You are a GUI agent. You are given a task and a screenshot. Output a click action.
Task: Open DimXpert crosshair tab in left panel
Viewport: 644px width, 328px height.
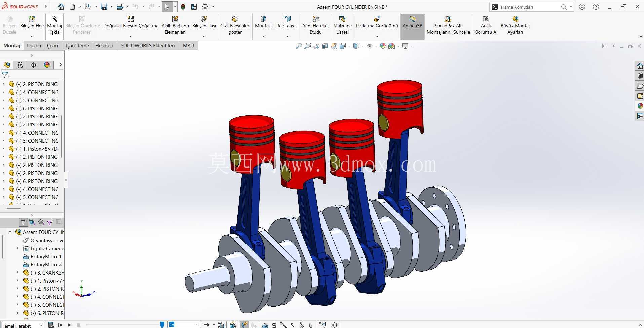point(34,65)
